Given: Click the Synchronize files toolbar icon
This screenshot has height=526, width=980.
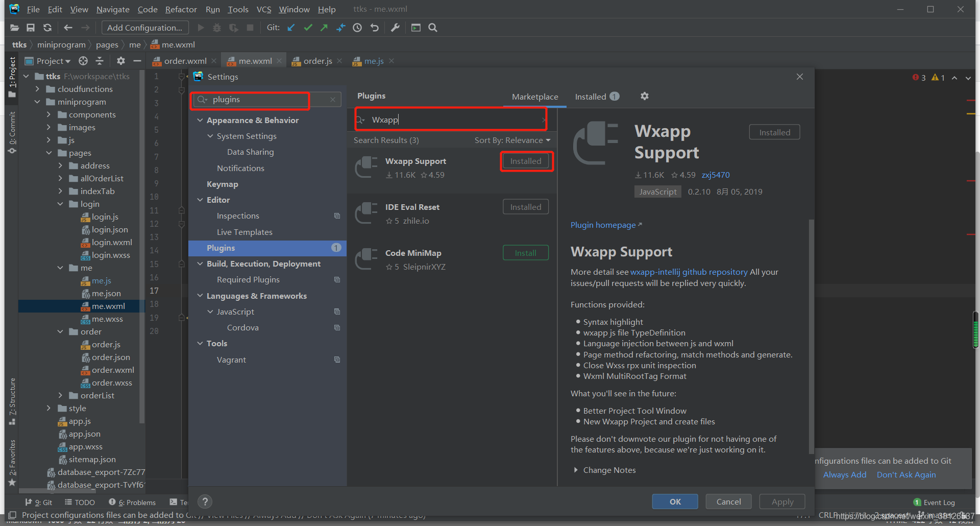Looking at the screenshot, I should click(47, 28).
